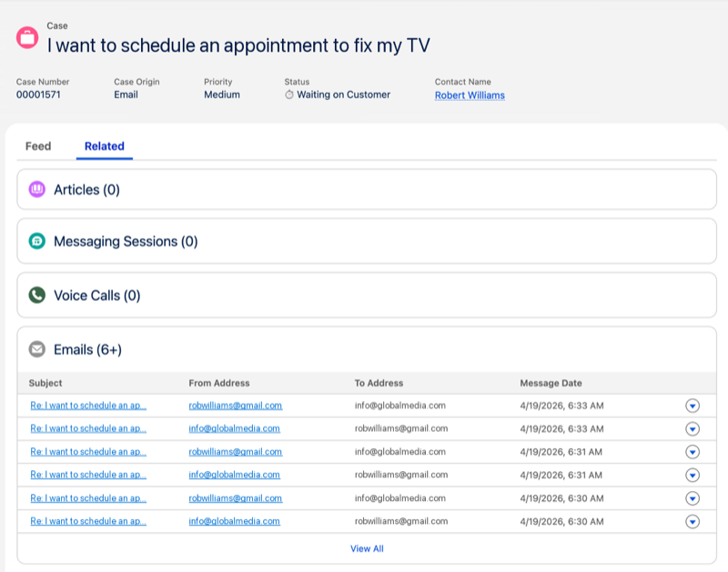Screen dimensions: 728x572
Task: Click To address robwilliams@gmail.com in last row
Action: [x=401, y=521]
